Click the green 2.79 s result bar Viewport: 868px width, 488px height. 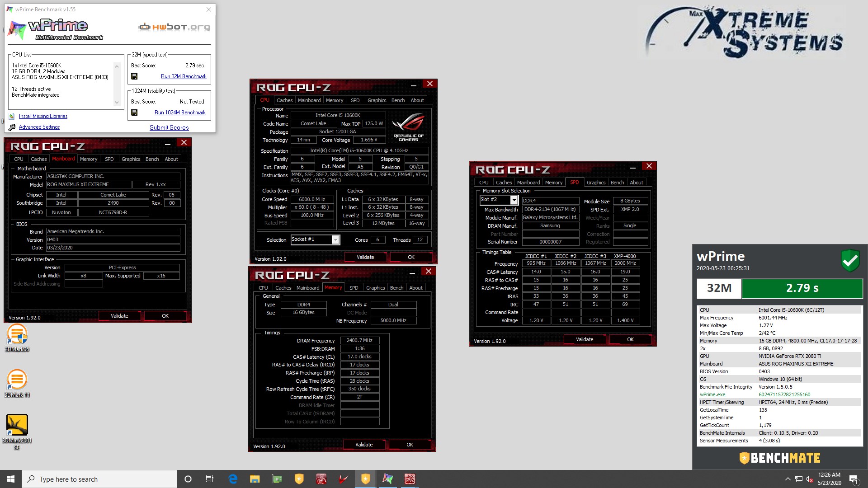[802, 288]
